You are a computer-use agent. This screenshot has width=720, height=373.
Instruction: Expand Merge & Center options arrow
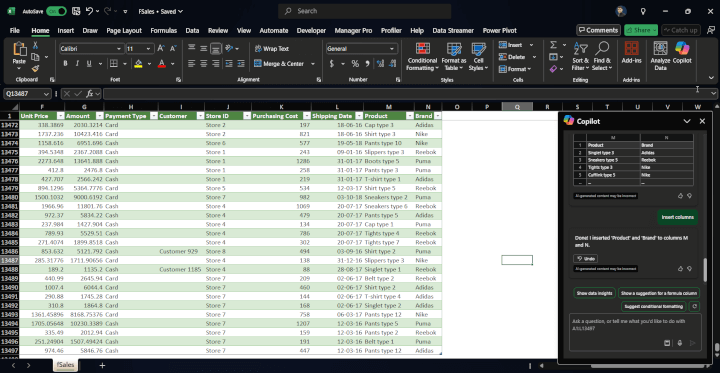pyautogui.click(x=313, y=64)
